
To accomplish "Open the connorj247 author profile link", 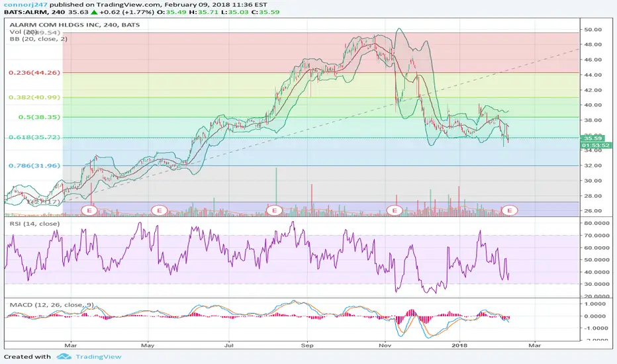I will 26,5.
